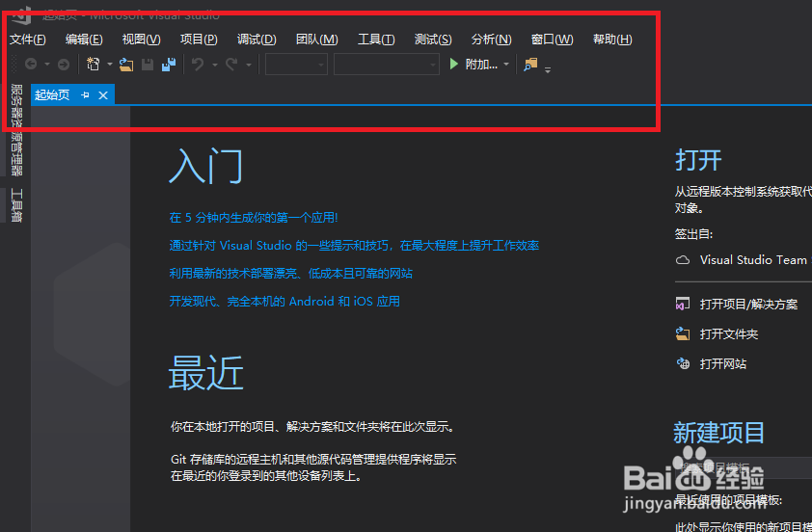Click the toolbar drag grip handle
812x532 pixels.
[x=14, y=65]
